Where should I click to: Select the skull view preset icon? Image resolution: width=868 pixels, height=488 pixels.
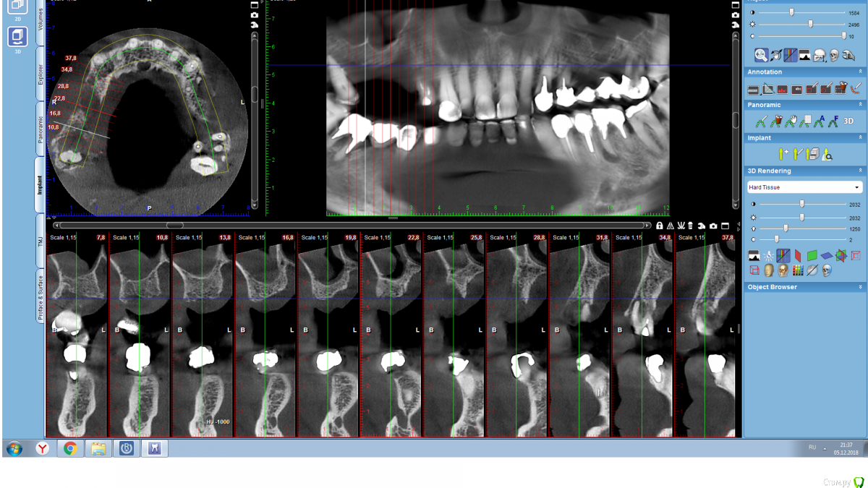coord(834,55)
